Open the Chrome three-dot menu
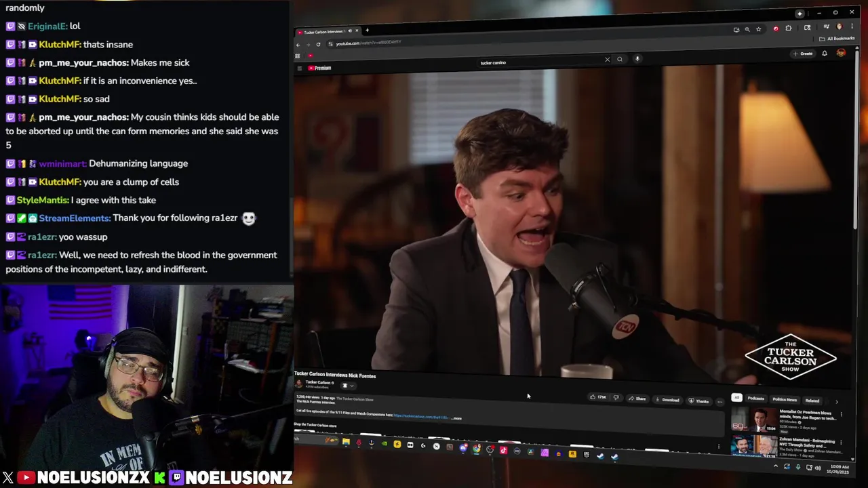The width and height of the screenshot is (868, 488). click(852, 26)
